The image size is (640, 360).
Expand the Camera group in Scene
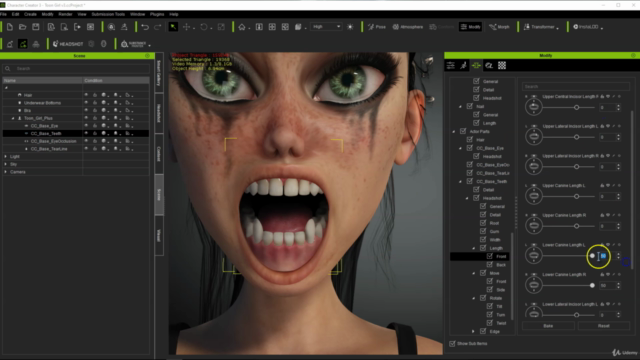click(x=6, y=172)
